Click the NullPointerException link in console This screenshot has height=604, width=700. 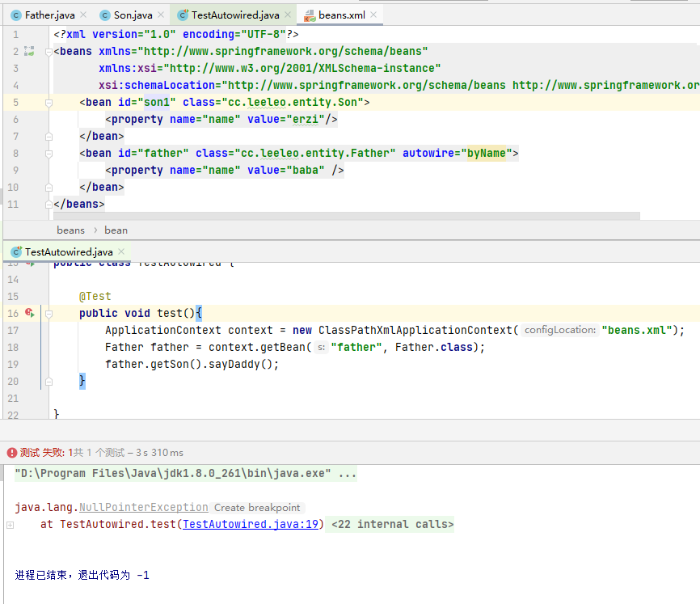pyautogui.click(x=143, y=508)
